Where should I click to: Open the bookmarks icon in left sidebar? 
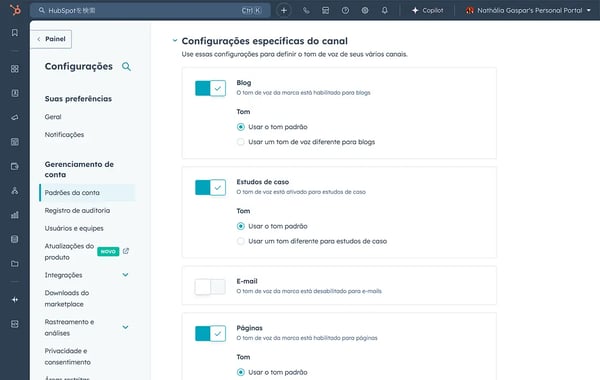tap(15, 33)
